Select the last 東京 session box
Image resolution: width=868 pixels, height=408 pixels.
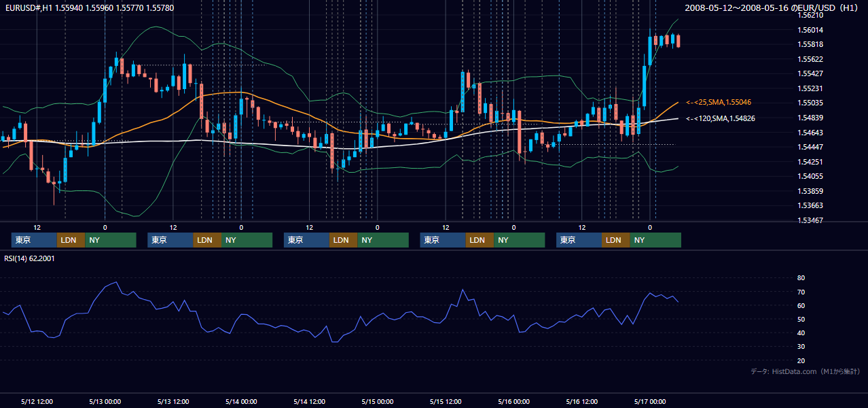579,240
